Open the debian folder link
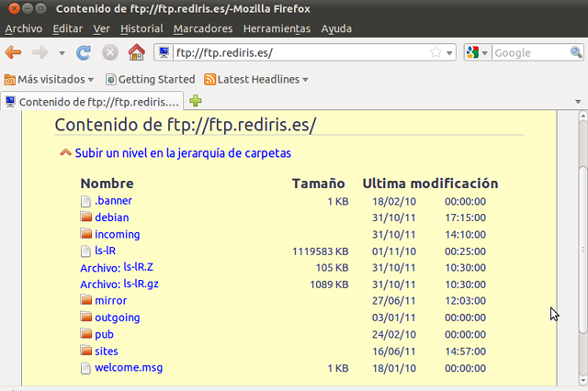 112,218
